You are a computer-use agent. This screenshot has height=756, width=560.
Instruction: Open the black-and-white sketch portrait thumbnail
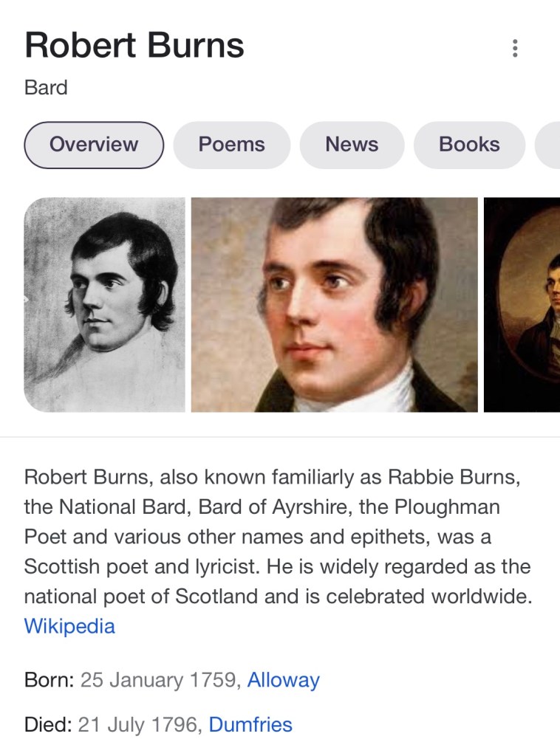click(x=104, y=304)
